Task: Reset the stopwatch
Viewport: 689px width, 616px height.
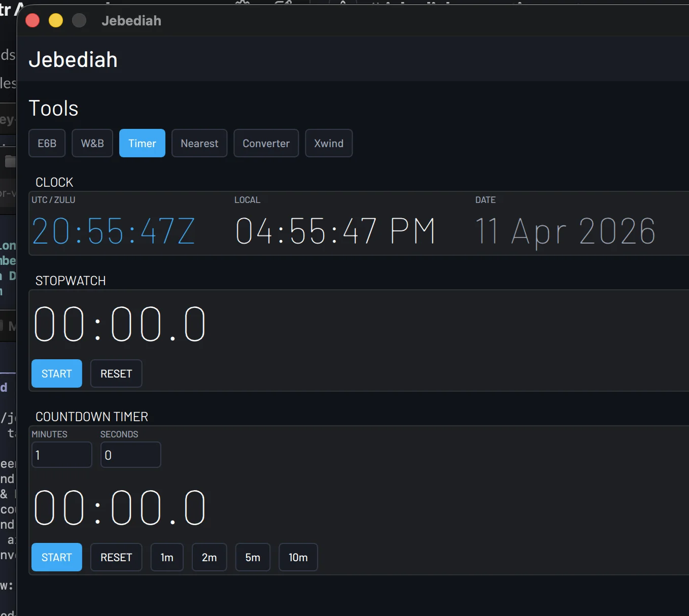Action: point(116,373)
